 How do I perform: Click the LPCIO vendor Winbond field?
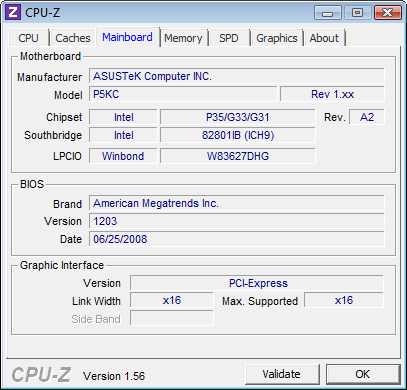123,156
